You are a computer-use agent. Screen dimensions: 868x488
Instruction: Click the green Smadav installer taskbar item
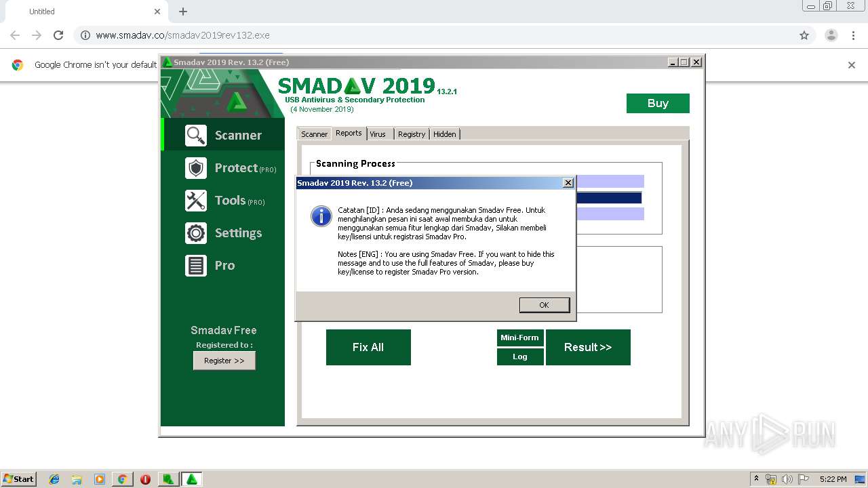click(168, 479)
